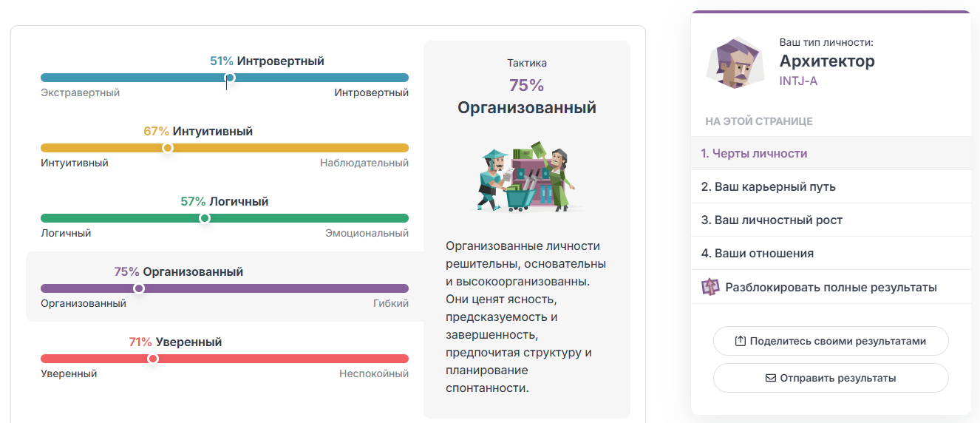Click the large 75% value in Тактика card
Viewport: 980px width, 423px height.
[x=527, y=85]
